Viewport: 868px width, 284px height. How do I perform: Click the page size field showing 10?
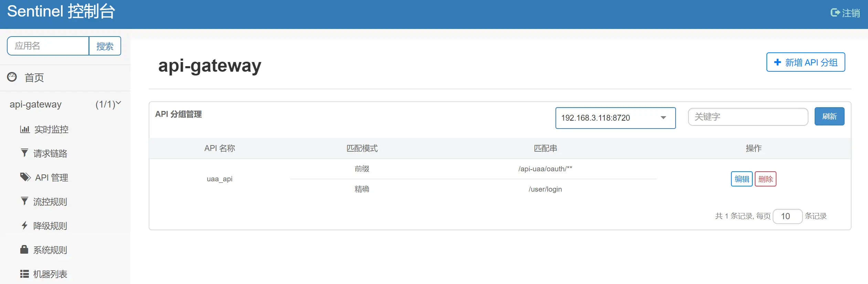(x=787, y=216)
